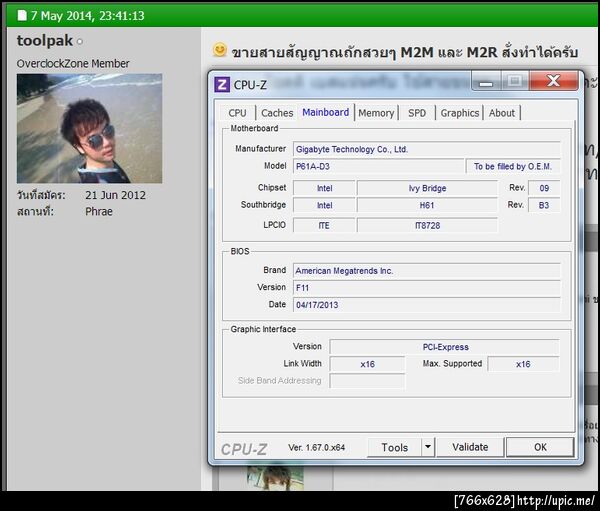600x511 pixels.
Task: Select the Mainboard tab
Action: (326, 112)
